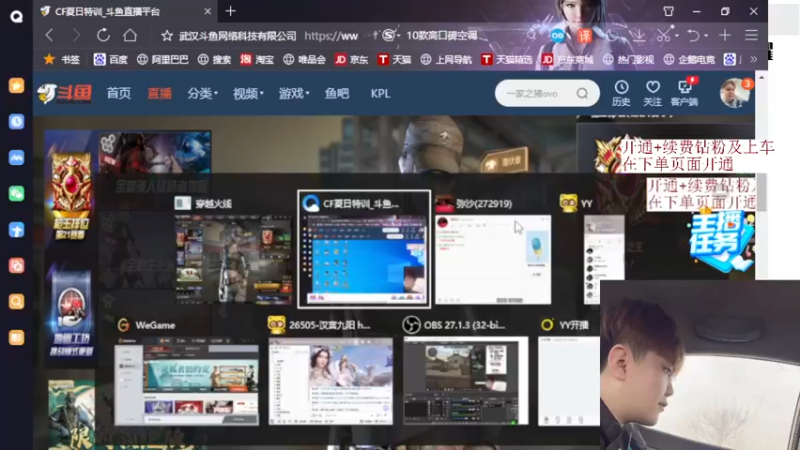Screen dimensions: 800x450
Task: Click the 10款高口碑空调 search suggestion
Action: click(x=442, y=35)
